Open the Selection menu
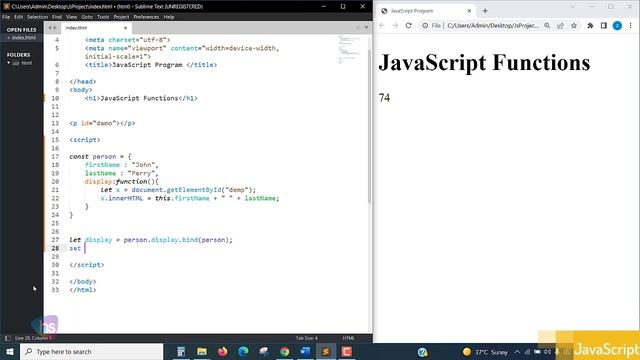Screen dimensions: 640x360 click(38, 17)
